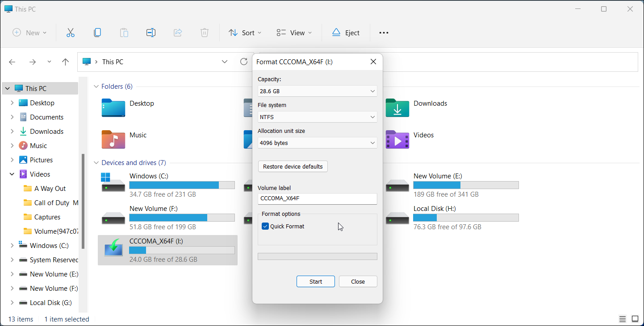644x326 pixels.
Task: Open the See more ellipsis menu
Action: (x=383, y=32)
